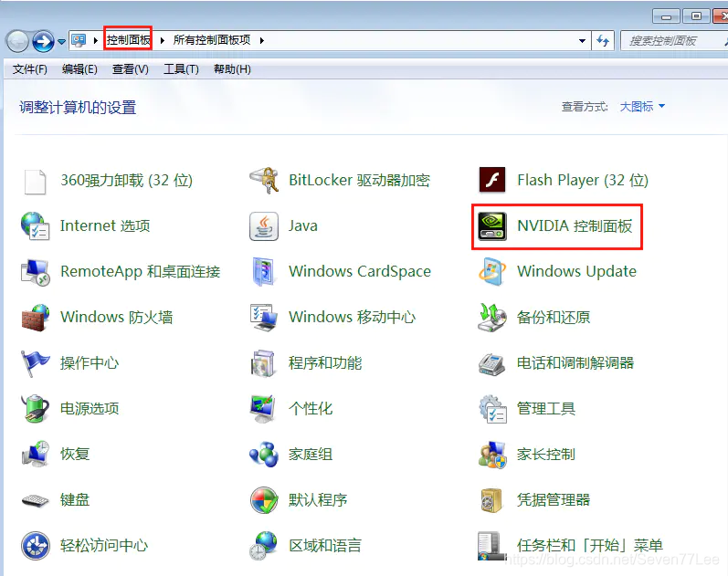Minimize the Control Panel window
Image resolution: width=728 pixels, height=576 pixels.
pyautogui.click(x=666, y=16)
